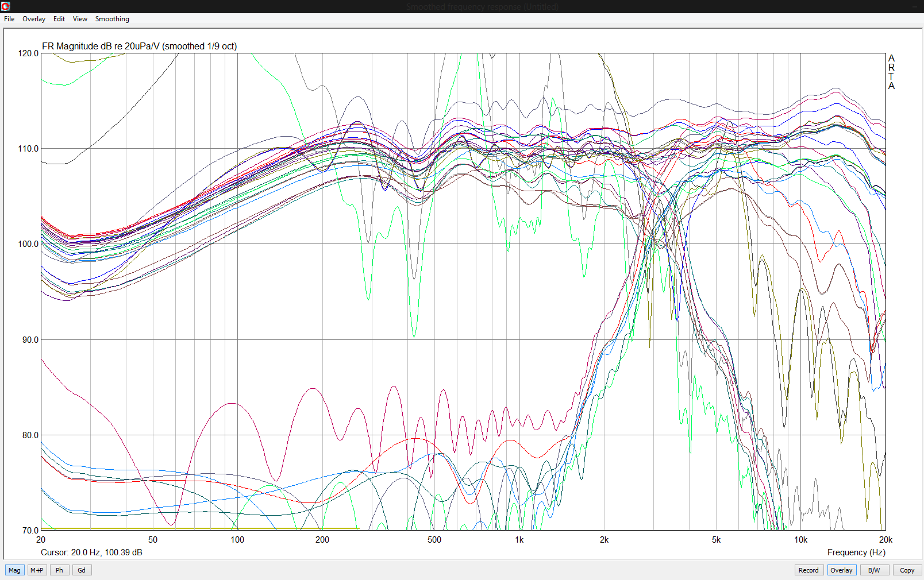Expand the View menu
Screen dimensions: 924x580
pos(80,19)
